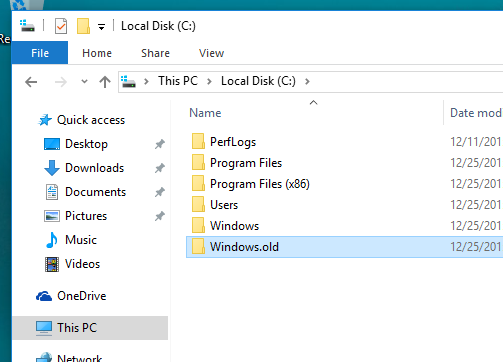Open the File menu tab

[40, 53]
